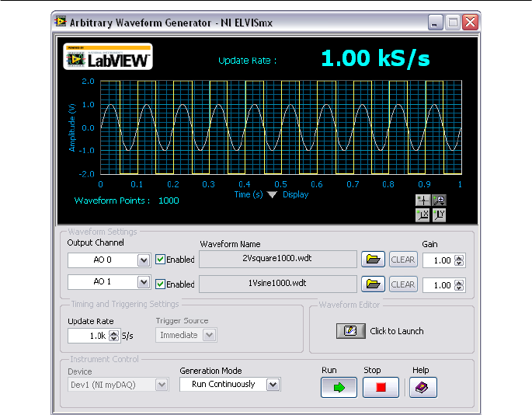Image resolution: width=532 pixels, height=415 pixels.
Task: Click the 2Vsquare1000.wdt waveform name field
Action: click(x=278, y=259)
